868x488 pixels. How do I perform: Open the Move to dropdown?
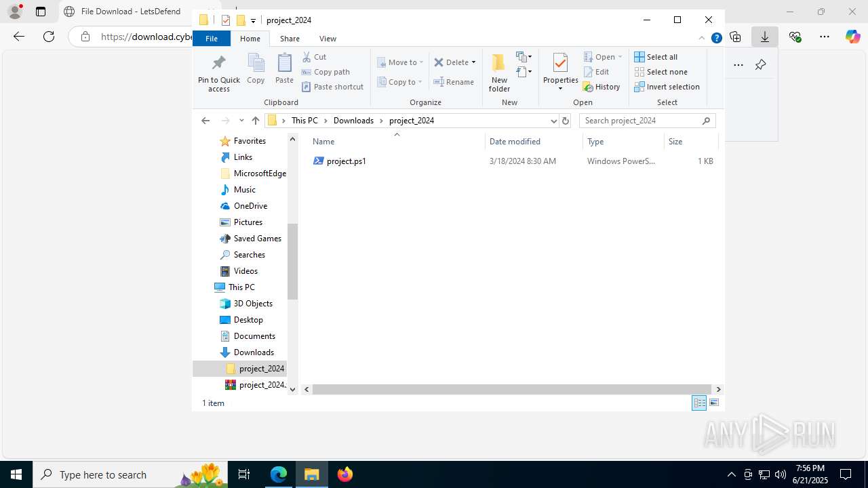pyautogui.click(x=400, y=62)
